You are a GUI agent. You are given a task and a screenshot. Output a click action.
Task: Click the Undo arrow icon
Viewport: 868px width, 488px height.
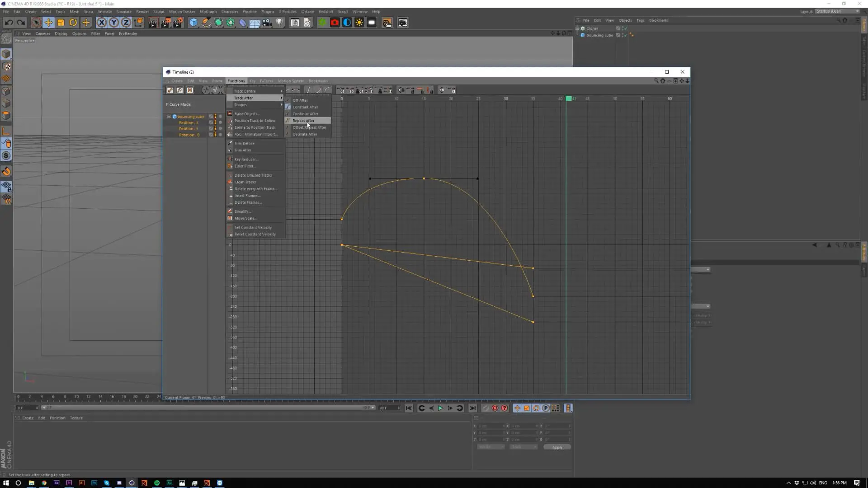click(x=9, y=23)
